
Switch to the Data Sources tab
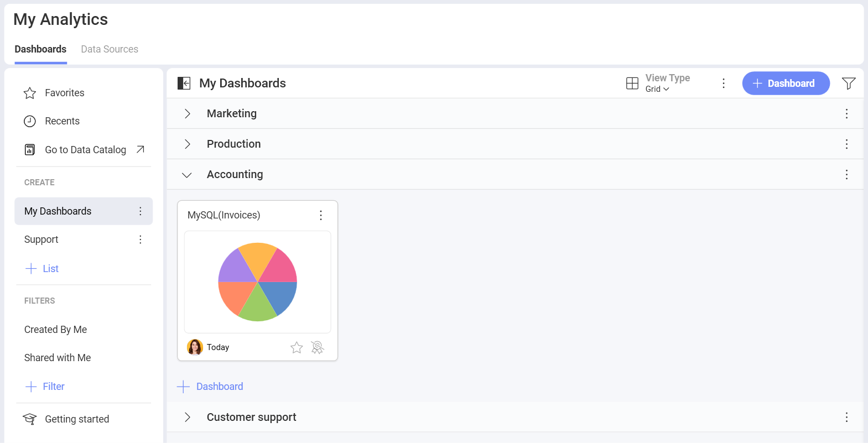click(110, 49)
